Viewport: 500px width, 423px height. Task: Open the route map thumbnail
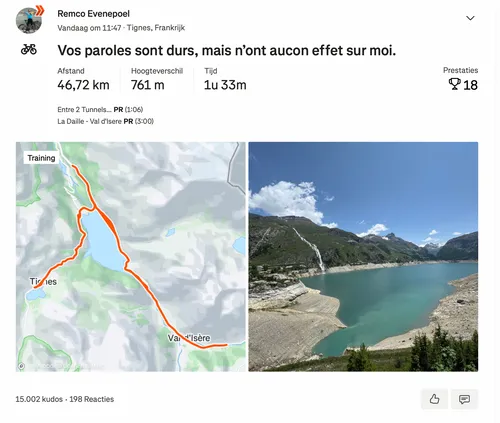[131, 257]
